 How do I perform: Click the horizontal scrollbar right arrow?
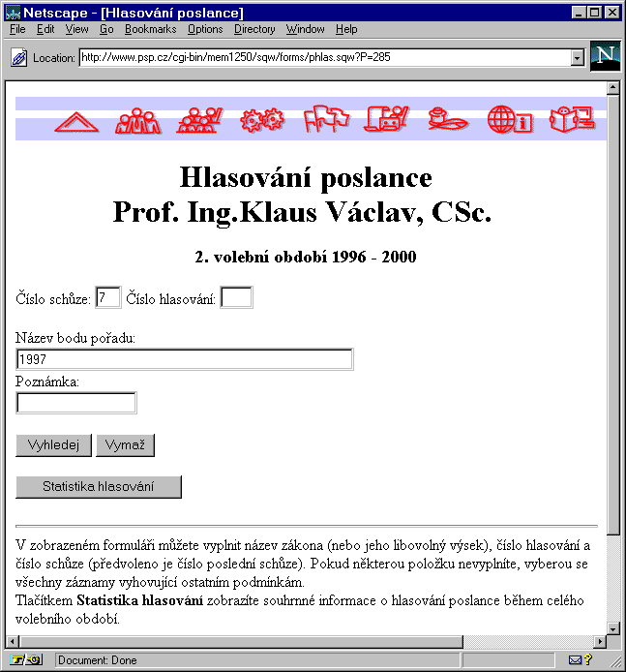(600, 642)
